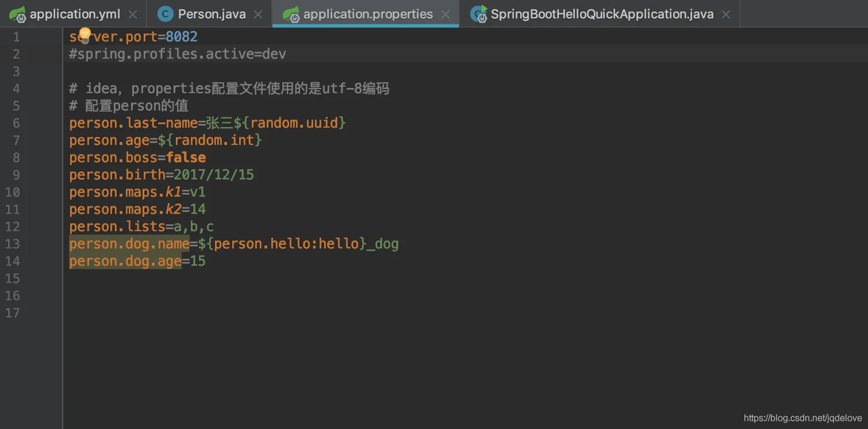Place cursor in #spring.profiles.active=dev comment

click(178, 54)
